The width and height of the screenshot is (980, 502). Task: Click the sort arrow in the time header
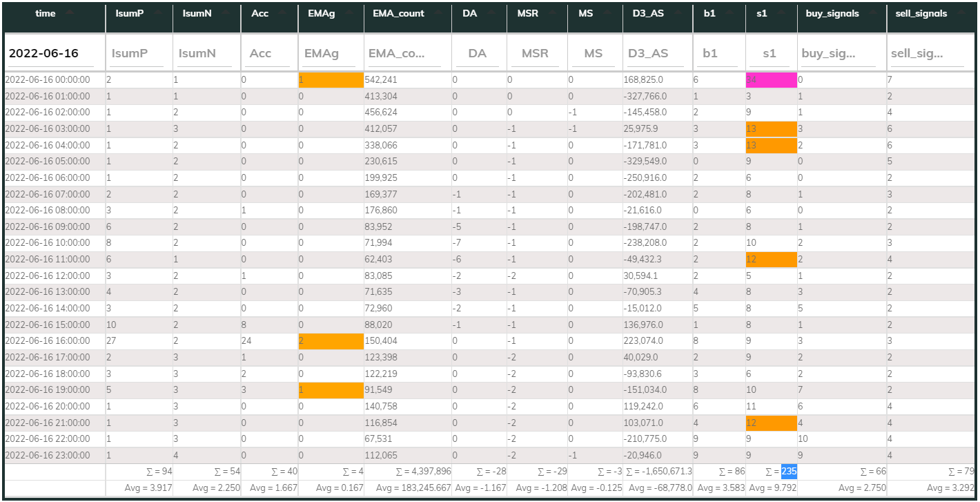coord(71,12)
